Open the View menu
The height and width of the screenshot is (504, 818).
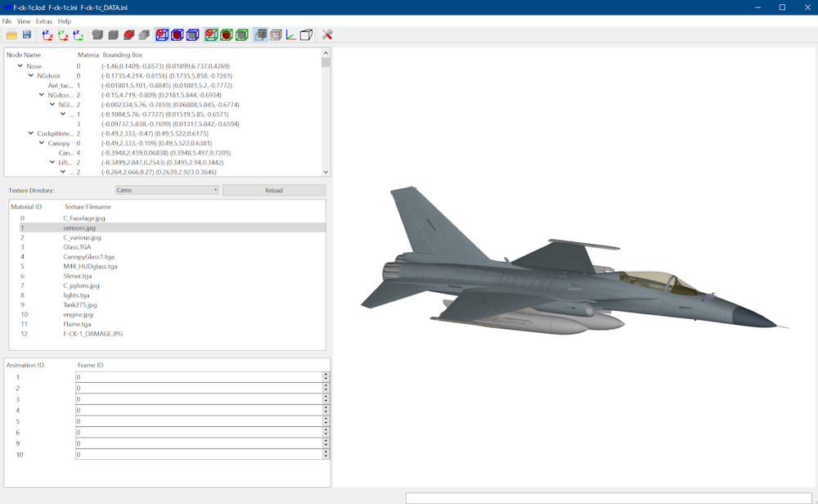click(x=24, y=21)
